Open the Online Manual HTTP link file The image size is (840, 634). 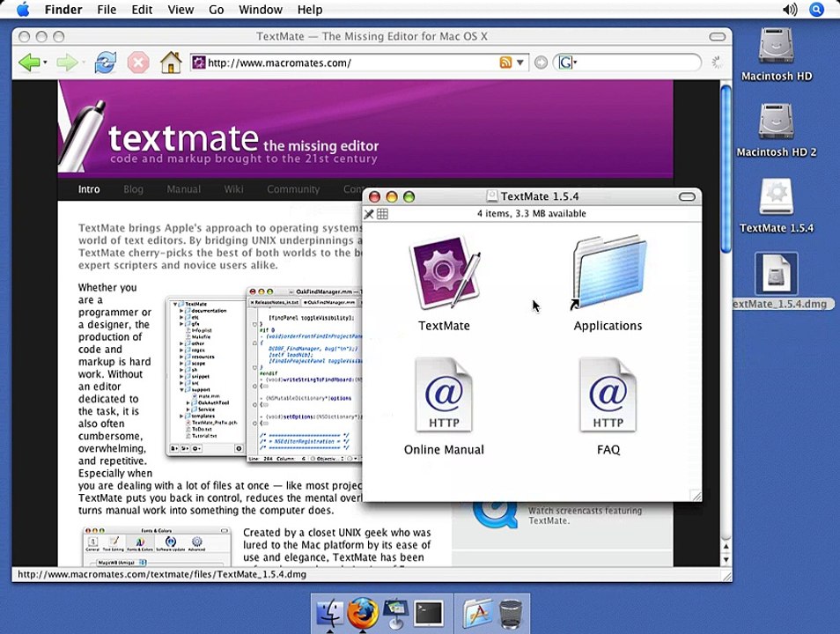point(444,395)
